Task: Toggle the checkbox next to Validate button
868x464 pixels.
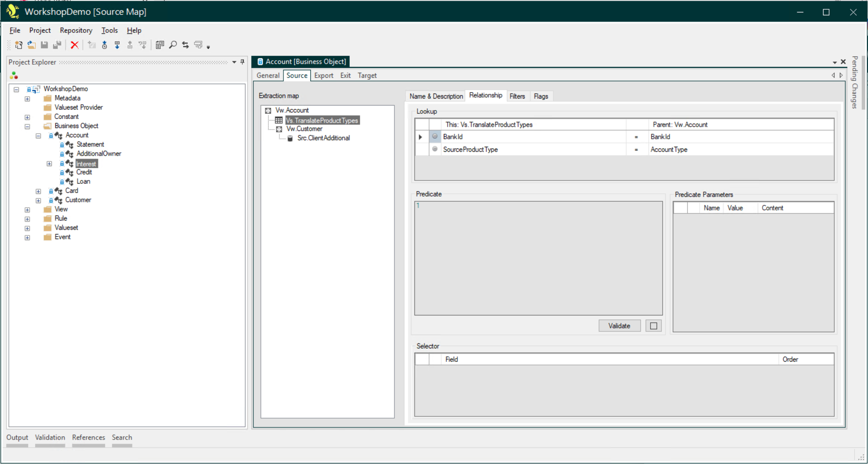Action: [x=653, y=325]
